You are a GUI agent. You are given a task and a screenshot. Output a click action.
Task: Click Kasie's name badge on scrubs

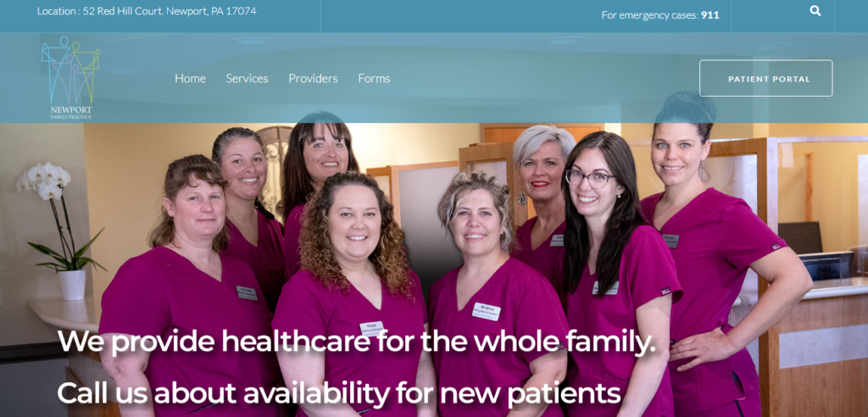coord(371,329)
